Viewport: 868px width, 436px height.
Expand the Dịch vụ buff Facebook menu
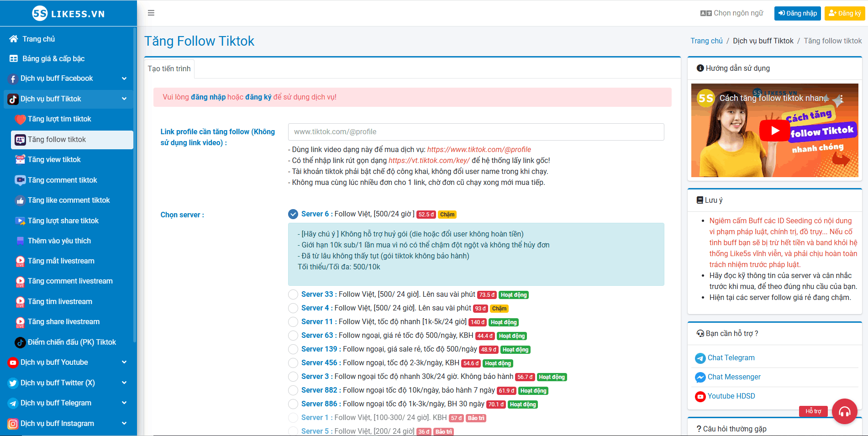pyautogui.click(x=68, y=79)
